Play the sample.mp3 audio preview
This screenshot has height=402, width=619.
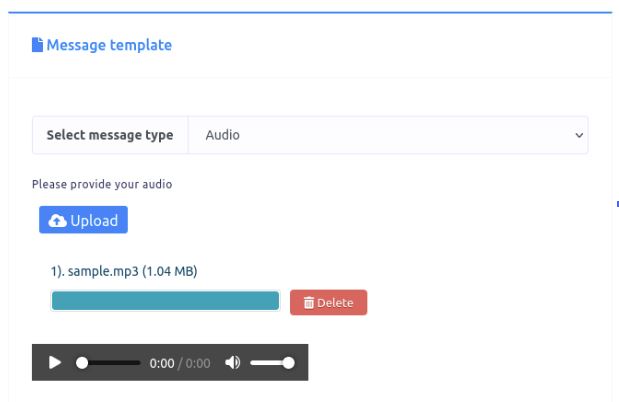[x=54, y=363]
